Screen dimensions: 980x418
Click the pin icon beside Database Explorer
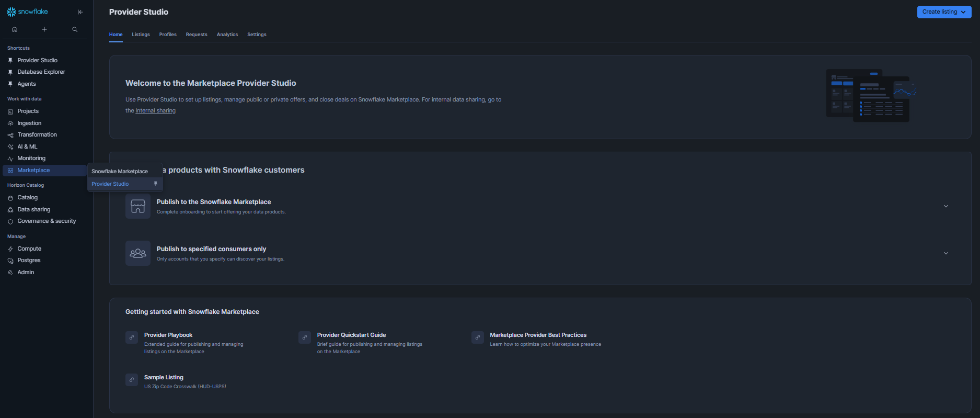click(x=10, y=72)
